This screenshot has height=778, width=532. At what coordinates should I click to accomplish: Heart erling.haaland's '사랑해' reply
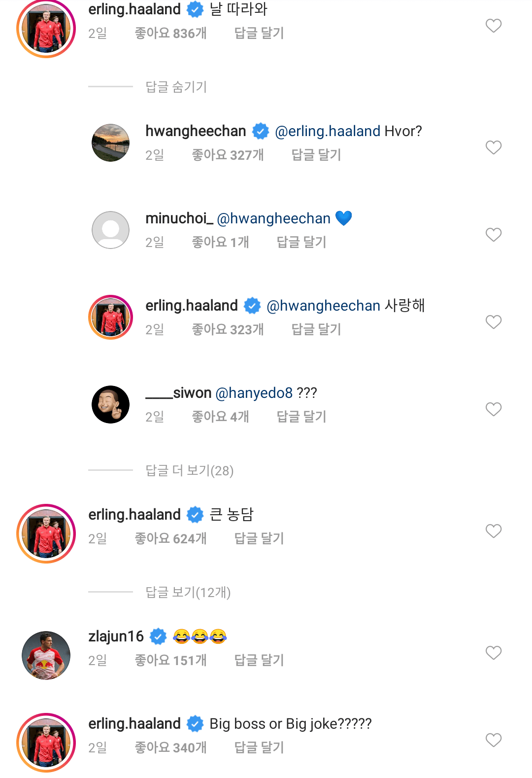(493, 322)
